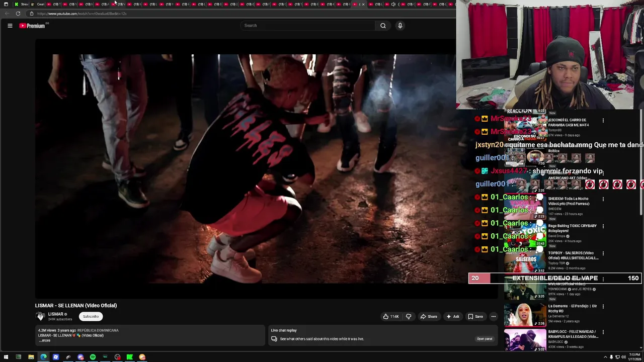Open LISMAR channel name link
This screenshot has height=362, width=644.
pos(55,314)
